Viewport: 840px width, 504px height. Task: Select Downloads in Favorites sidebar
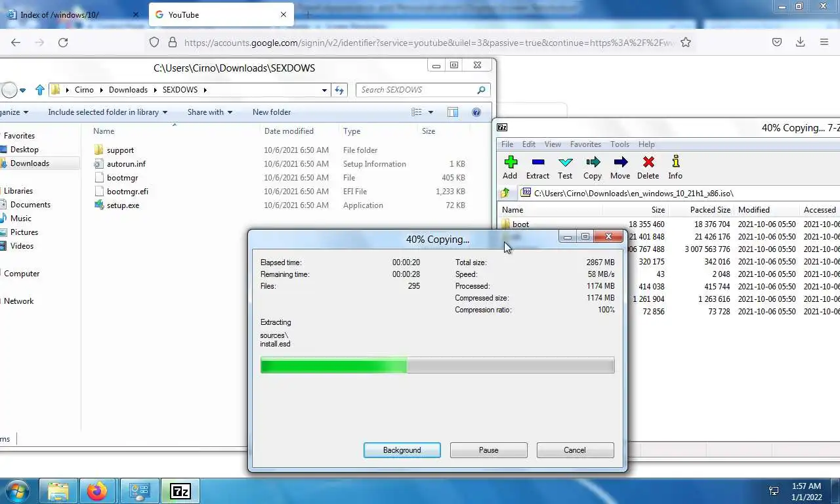[30, 163]
